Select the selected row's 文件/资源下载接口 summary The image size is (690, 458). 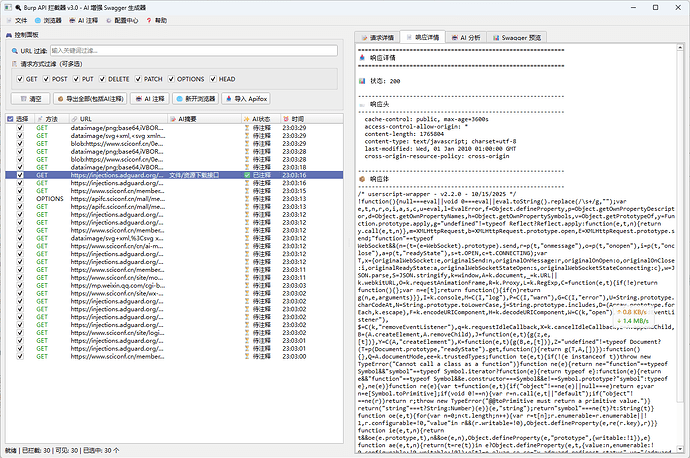194,175
